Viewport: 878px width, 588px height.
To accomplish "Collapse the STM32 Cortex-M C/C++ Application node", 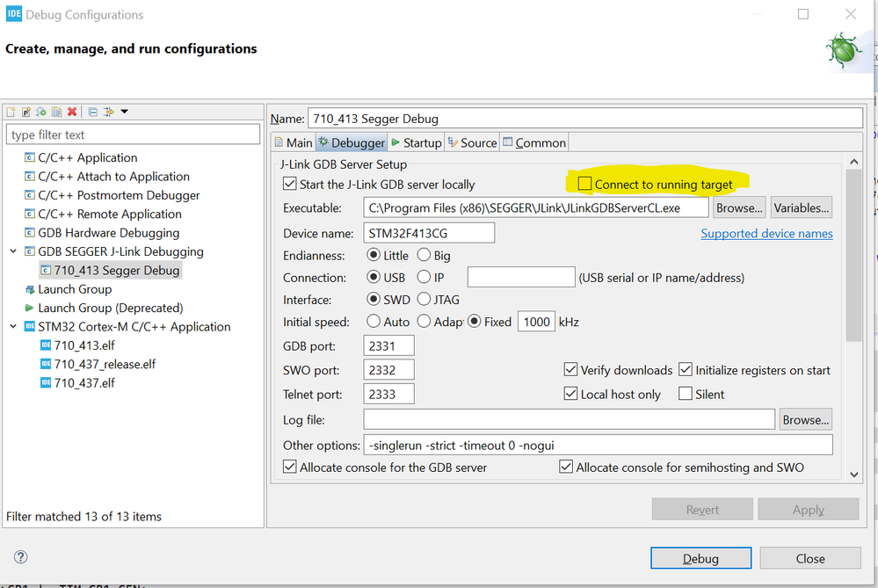I will tap(13, 326).
